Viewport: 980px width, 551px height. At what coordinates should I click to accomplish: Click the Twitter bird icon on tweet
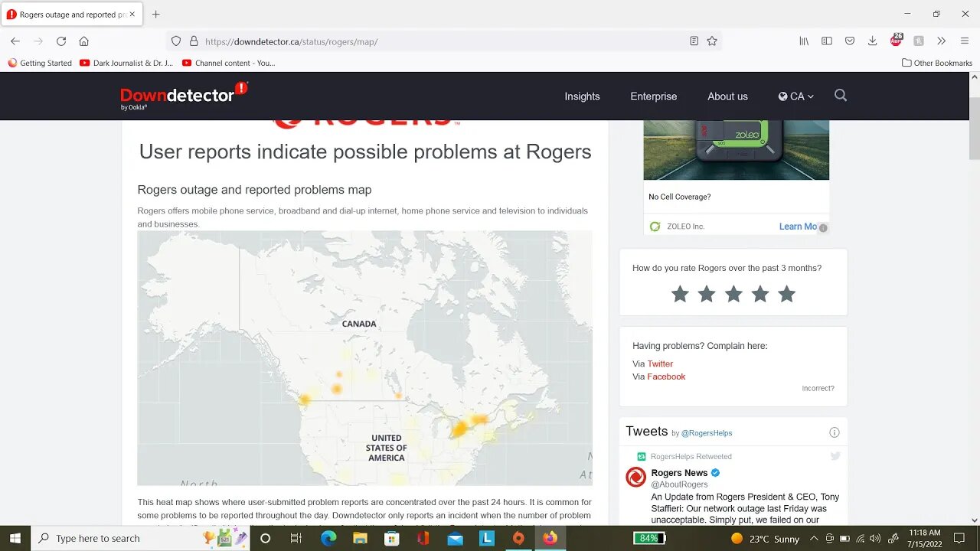tap(835, 456)
